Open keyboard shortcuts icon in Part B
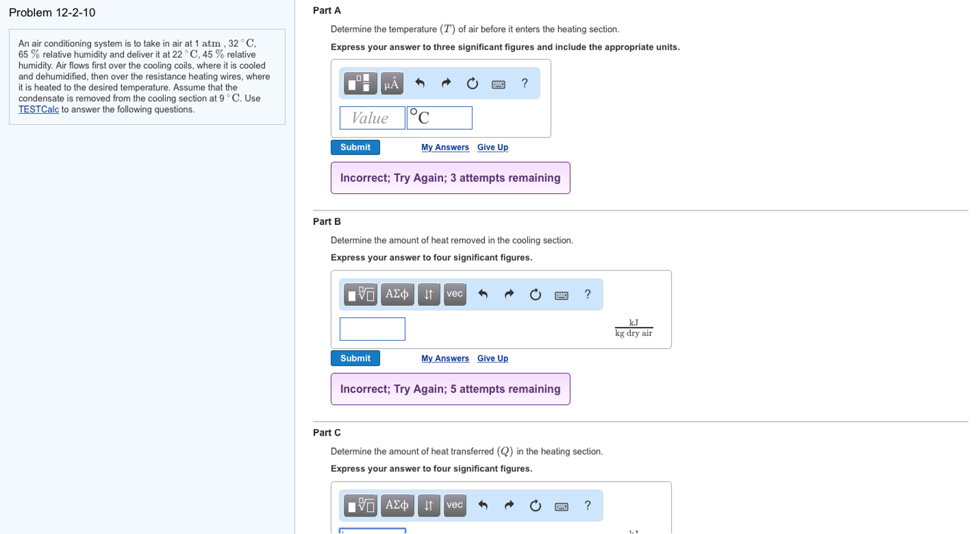 click(561, 295)
